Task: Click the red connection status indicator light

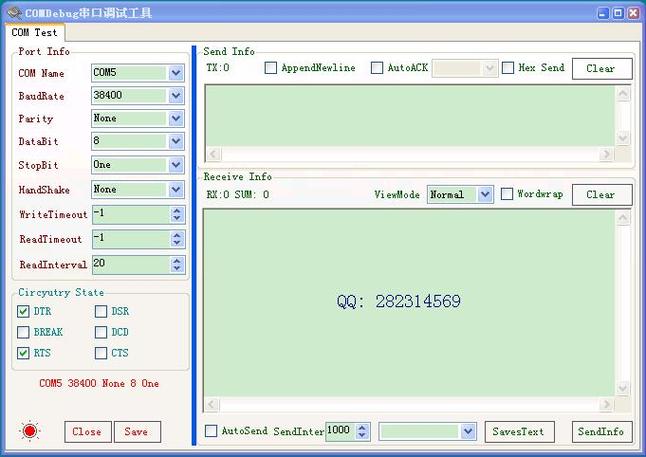Action: [30, 431]
